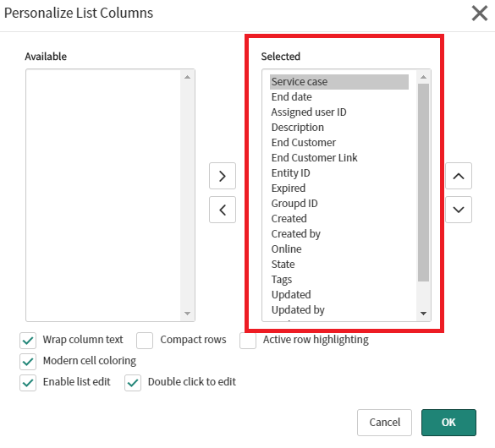Click the Selected list scrollbar thumb
495x448 pixels.
[423, 183]
